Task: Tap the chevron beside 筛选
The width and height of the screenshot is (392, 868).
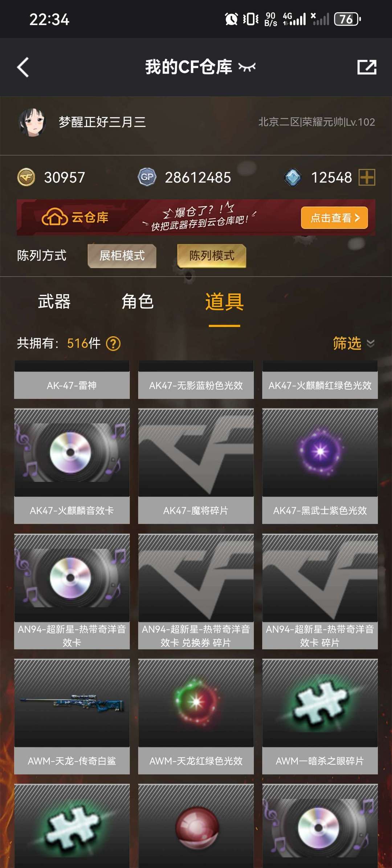Action: coord(371,343)
